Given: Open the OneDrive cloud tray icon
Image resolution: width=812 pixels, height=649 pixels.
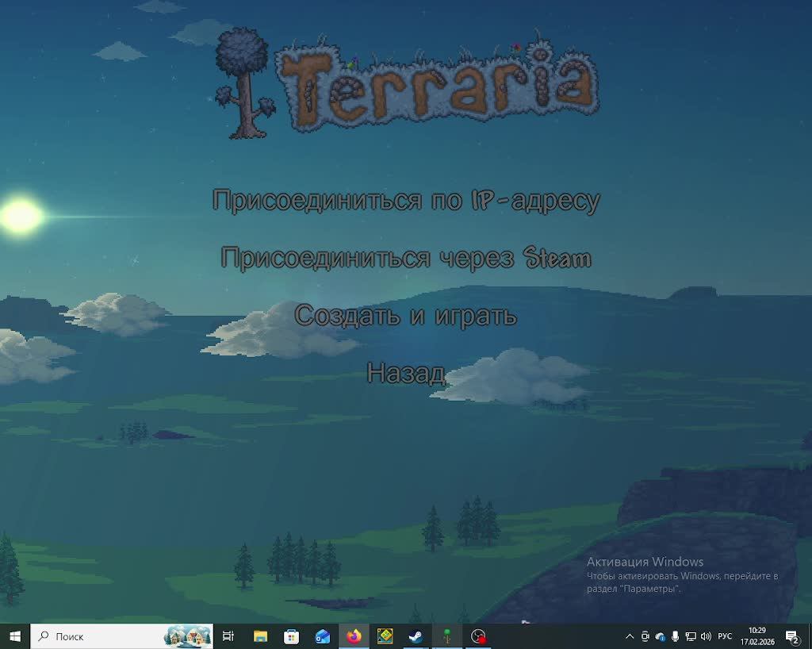Looking at the screenshot, I should 661,636.
